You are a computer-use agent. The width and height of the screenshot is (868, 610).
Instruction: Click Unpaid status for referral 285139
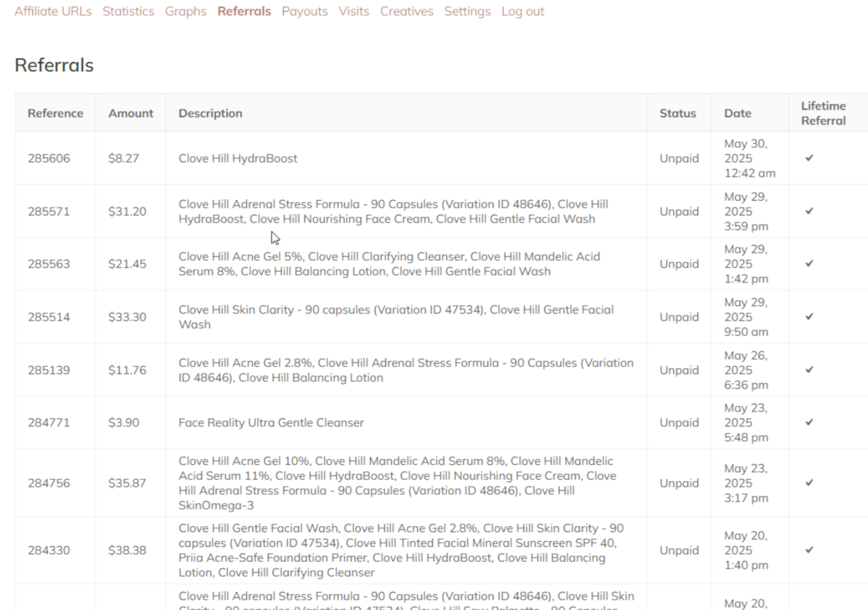coord(679,370)
